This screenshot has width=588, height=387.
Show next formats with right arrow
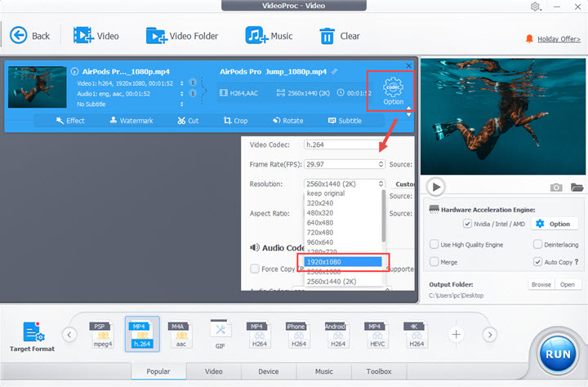tap(490, 335)
